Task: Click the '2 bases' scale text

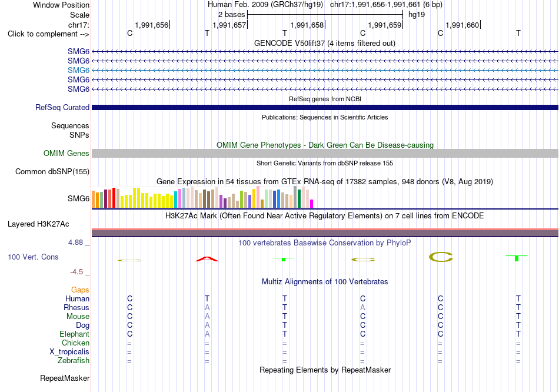Action: pyautogui.click(x=232, y=15)
